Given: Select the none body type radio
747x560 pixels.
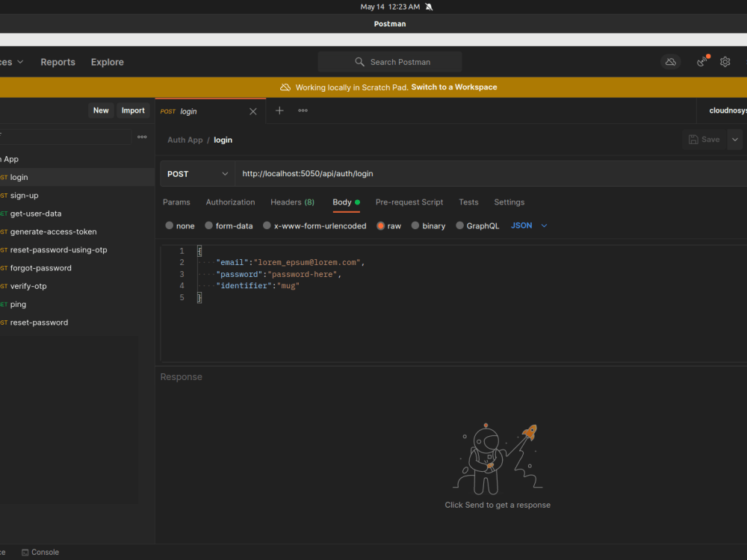Looking at the screenshot, I should point(169,225).
